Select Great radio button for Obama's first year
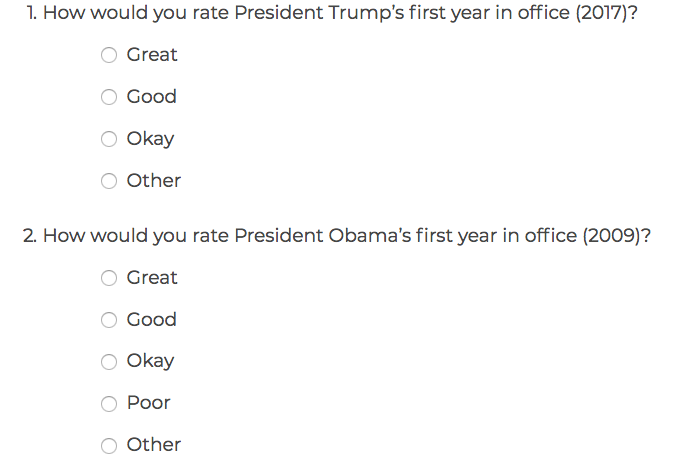684x456 pixels. click(109, 279)
